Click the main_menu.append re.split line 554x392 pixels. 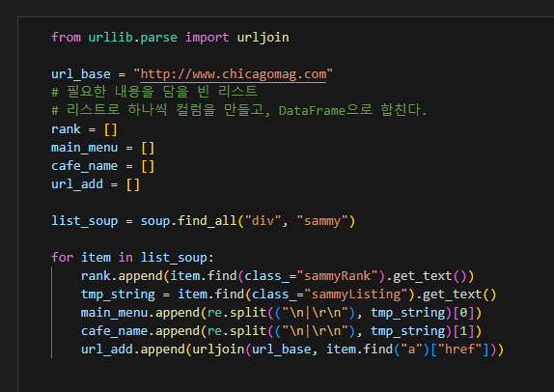[281, 313]
